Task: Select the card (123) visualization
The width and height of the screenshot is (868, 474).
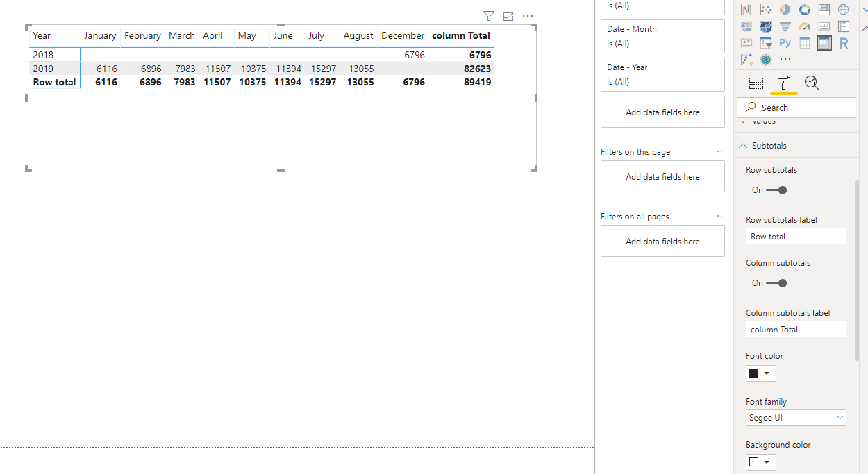Action: point(824,26)
